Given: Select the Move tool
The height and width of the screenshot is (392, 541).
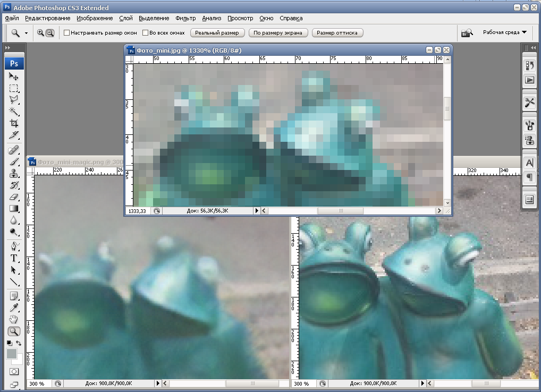Looking at the screenshot, I should 14,76.
